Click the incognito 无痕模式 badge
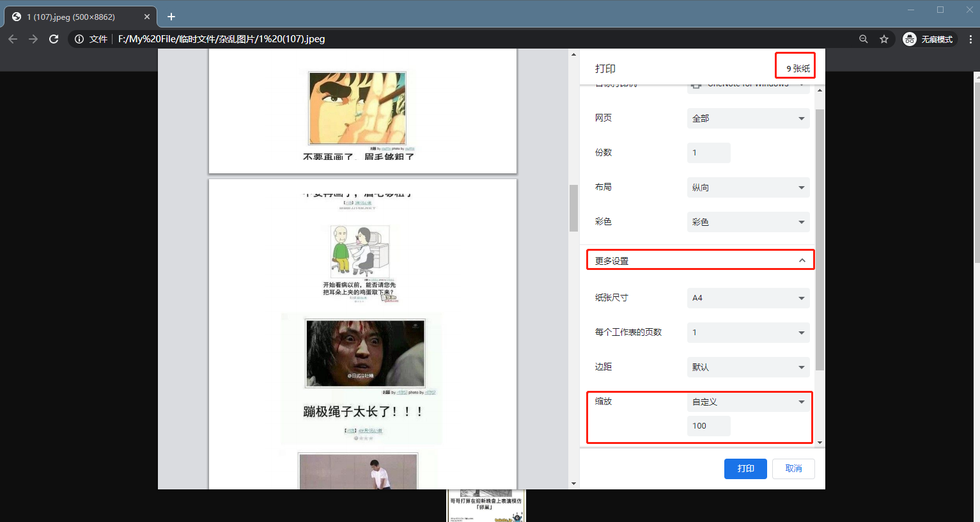Screen dimensions: 980x522 [x=928, y=39]
